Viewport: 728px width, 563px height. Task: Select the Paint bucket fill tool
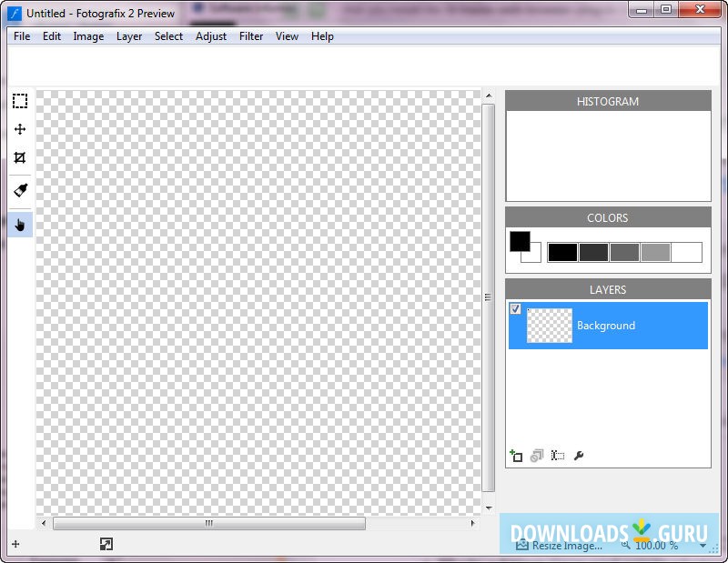20,190
